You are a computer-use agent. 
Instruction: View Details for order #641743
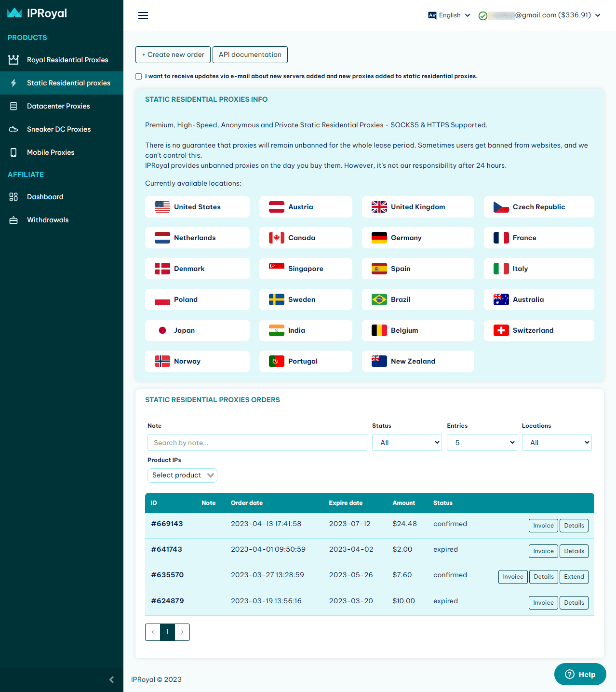click(574, 551)
